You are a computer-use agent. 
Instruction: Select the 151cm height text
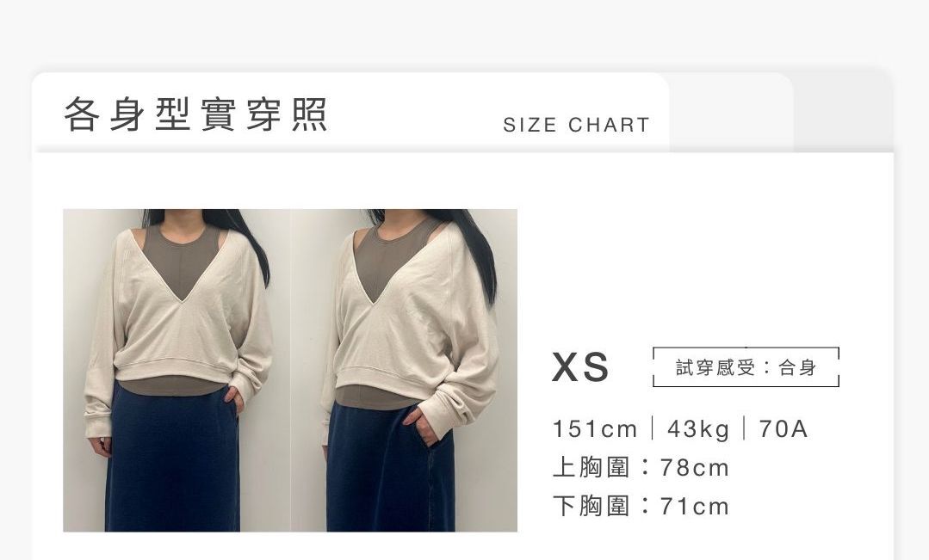(594, 428)
